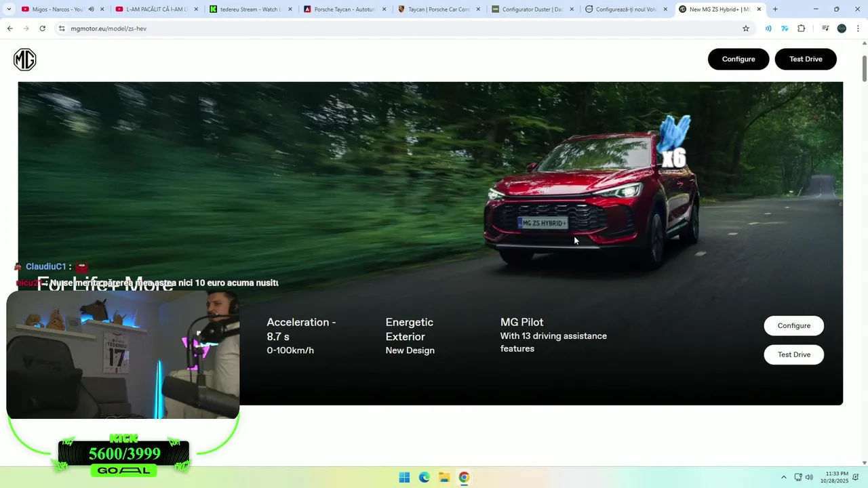The height and width of the screenshot is (488, 868).
Task: Open the Windows Start menu
Action: click(x=404, y=477)
